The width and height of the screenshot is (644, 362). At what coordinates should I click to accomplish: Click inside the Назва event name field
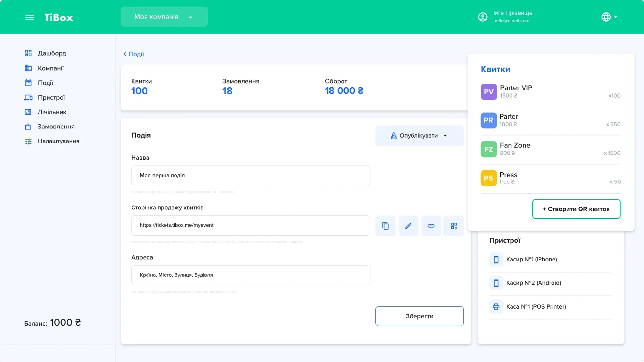250,175
